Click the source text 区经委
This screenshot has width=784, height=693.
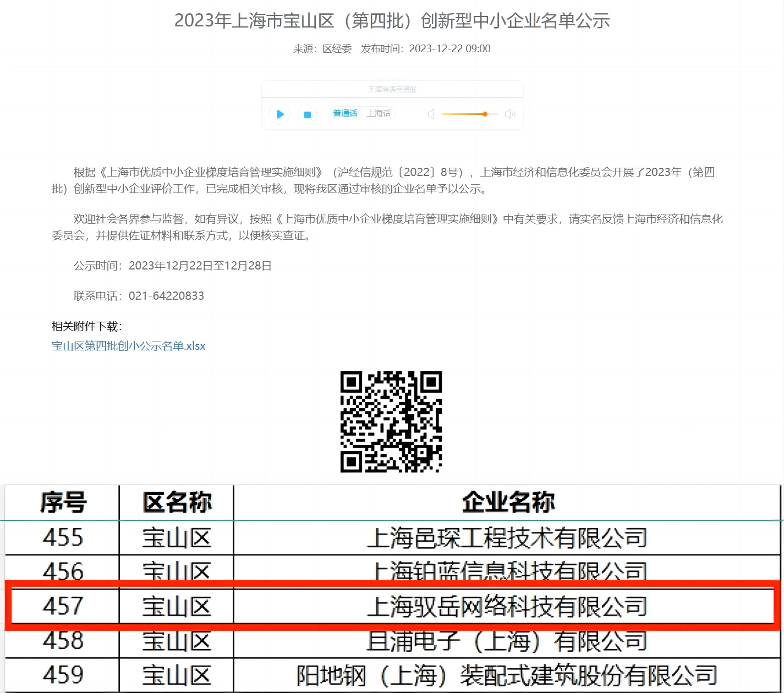coord(337,49)
